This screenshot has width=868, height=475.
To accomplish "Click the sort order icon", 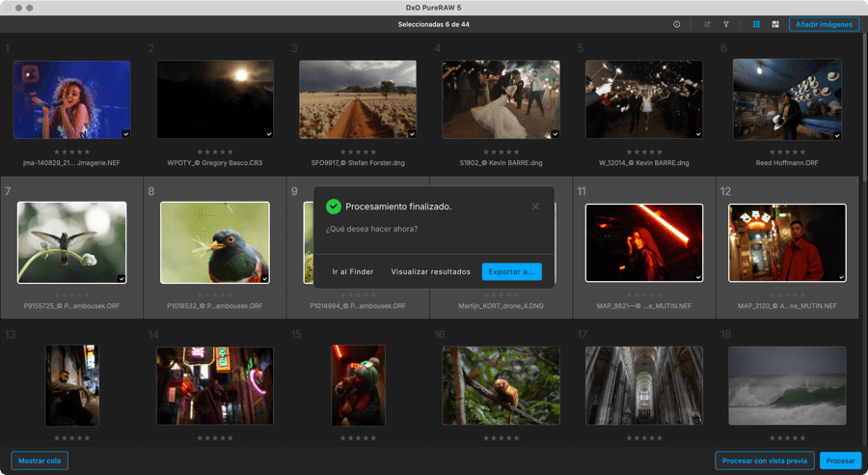I will pos(707,24).
